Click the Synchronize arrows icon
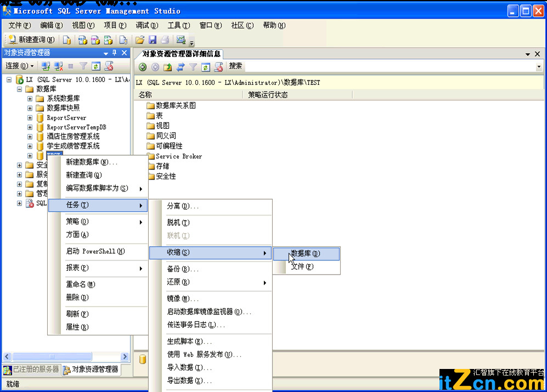Screen dimensions: 547x392 tap(181, 67)
